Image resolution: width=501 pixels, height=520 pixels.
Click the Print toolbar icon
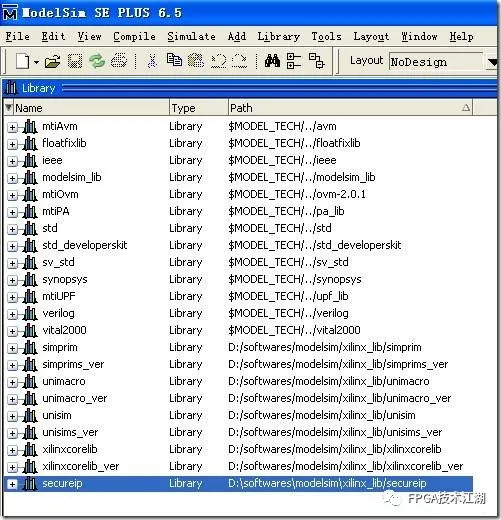pyautogui.click(x=119, y=61)
